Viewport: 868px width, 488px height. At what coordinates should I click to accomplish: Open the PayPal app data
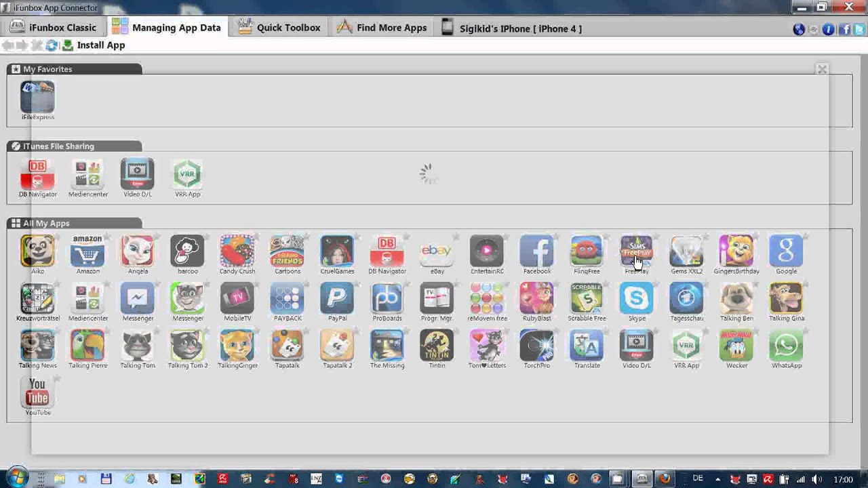coord(337,298)
